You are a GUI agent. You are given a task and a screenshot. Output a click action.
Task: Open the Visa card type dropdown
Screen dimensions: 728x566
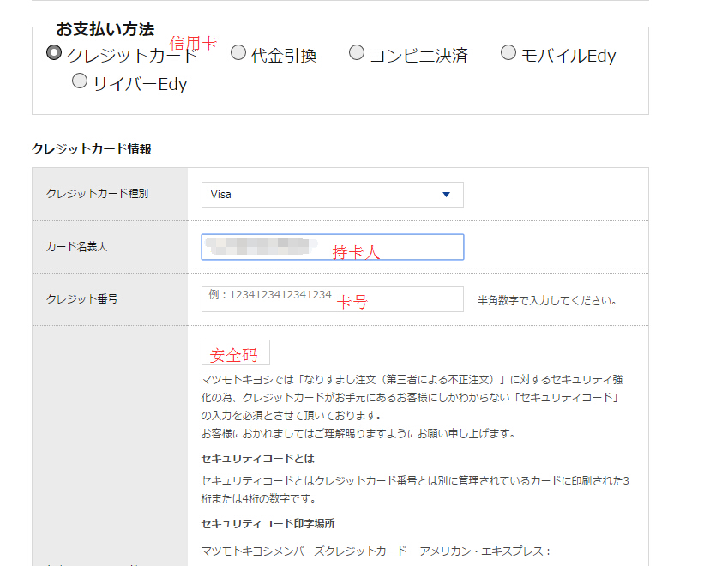pos(332,195)
